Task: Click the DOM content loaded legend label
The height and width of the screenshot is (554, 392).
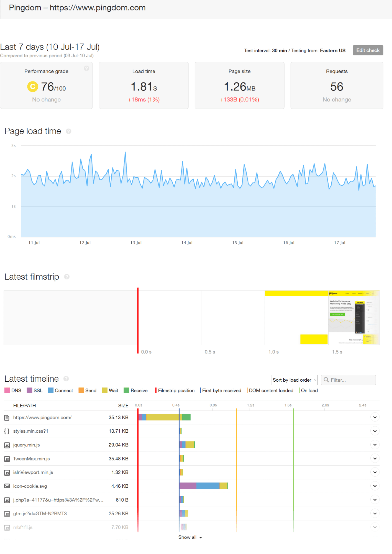Action: [271, 391]
